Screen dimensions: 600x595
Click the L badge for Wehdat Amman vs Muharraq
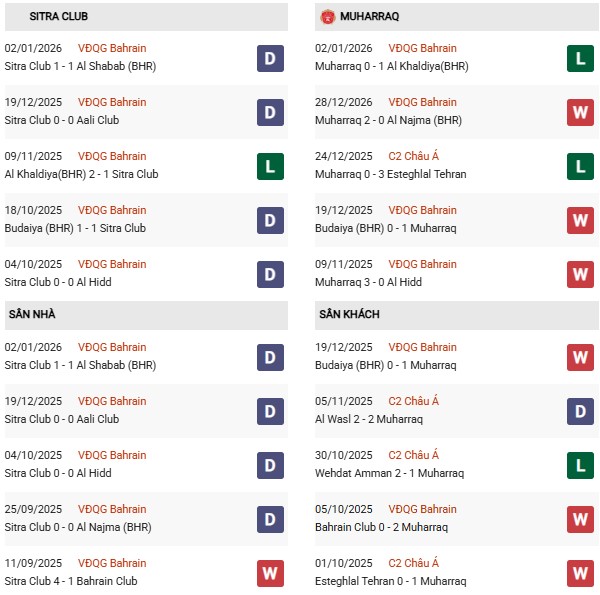(x=580, y=465)
